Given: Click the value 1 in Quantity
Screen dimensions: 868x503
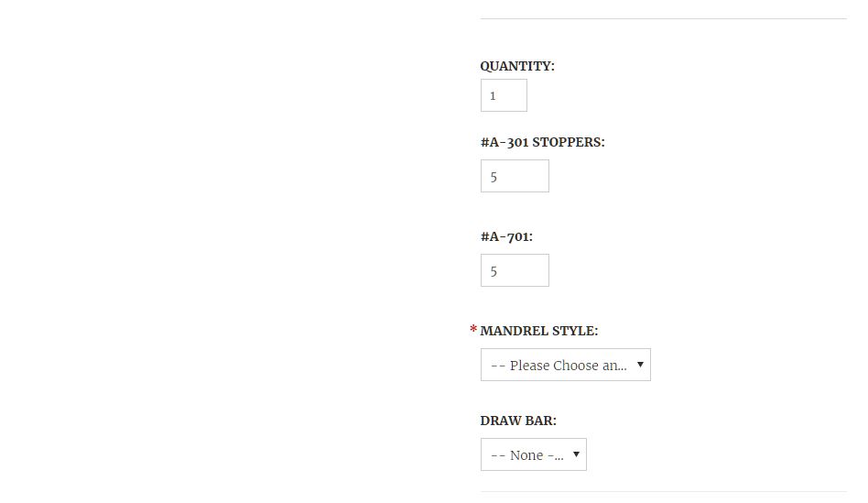Looking at the screenshot, I should point(493,96).
